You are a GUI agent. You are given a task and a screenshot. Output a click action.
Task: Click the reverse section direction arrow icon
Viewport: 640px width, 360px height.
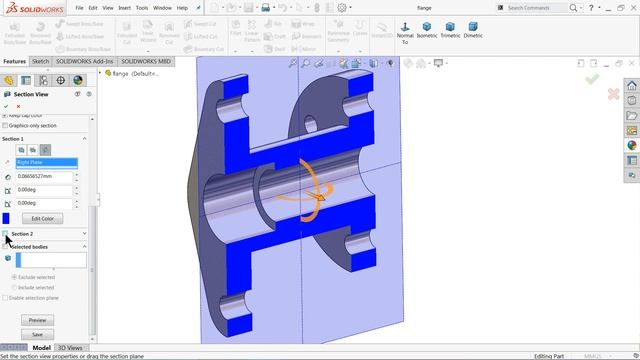click(x=7, y=162)
